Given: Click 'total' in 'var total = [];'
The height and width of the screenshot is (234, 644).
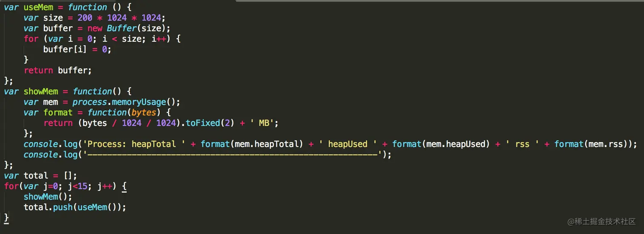Looking at the screenshot, I should [x=36, y=176].
